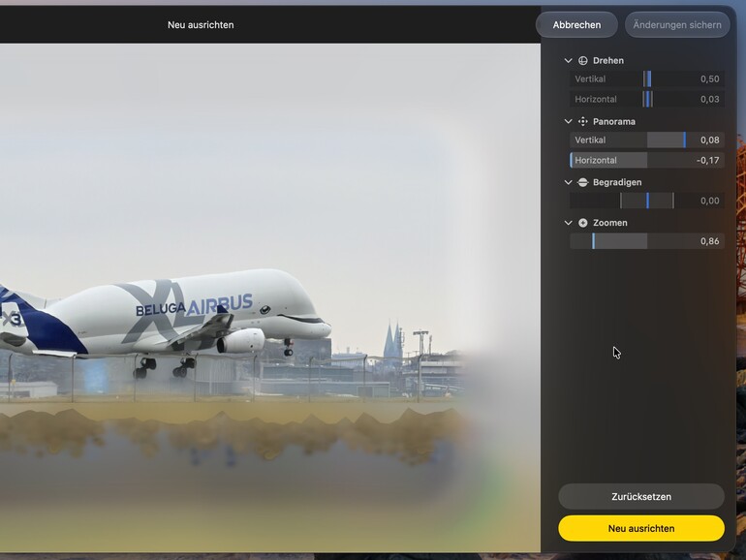
Task: Click the Drehen section label
Action: (608, 60)
